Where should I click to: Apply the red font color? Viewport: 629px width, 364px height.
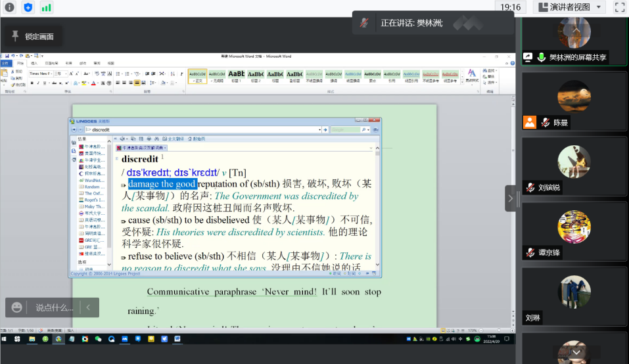click(93, 83)
